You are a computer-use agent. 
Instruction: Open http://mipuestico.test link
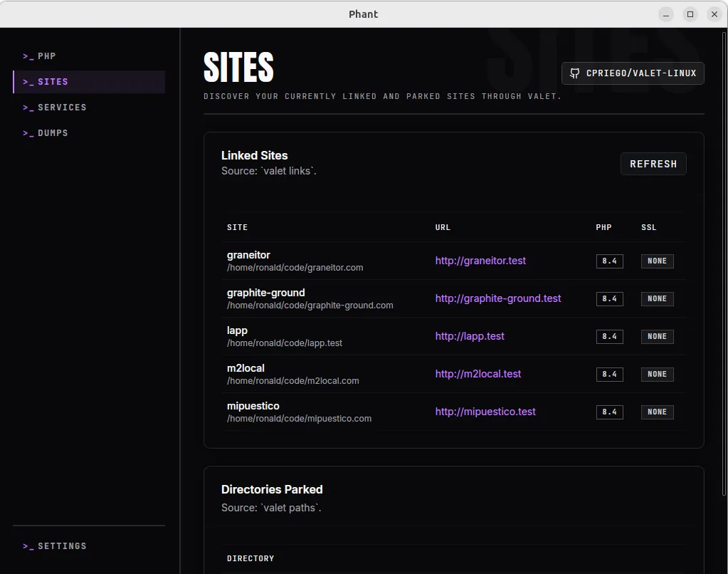click(x=485, y=412)
